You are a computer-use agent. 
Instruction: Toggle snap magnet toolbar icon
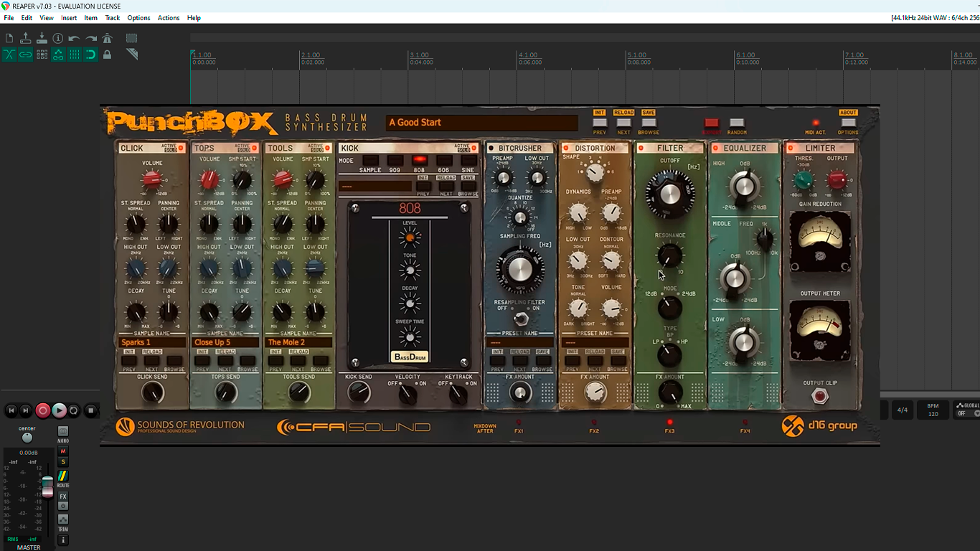pyautogui.click(x=91, y=55)
